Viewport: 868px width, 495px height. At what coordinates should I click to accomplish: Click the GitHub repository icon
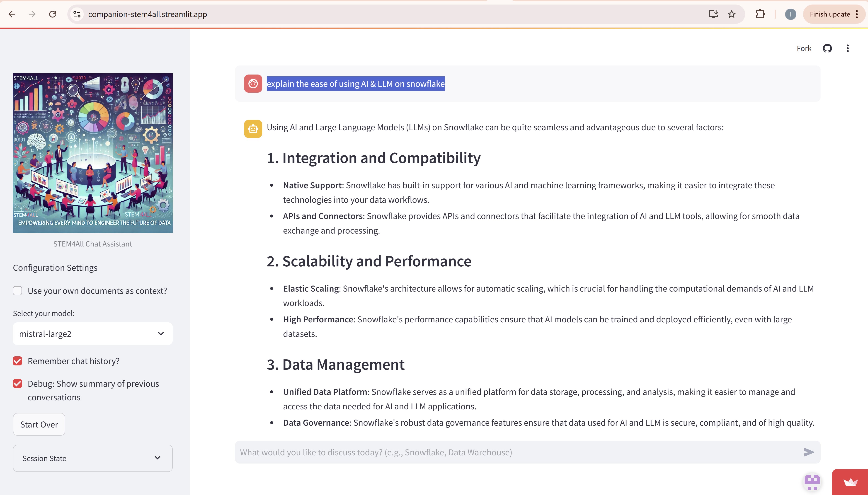pos(827,48)
